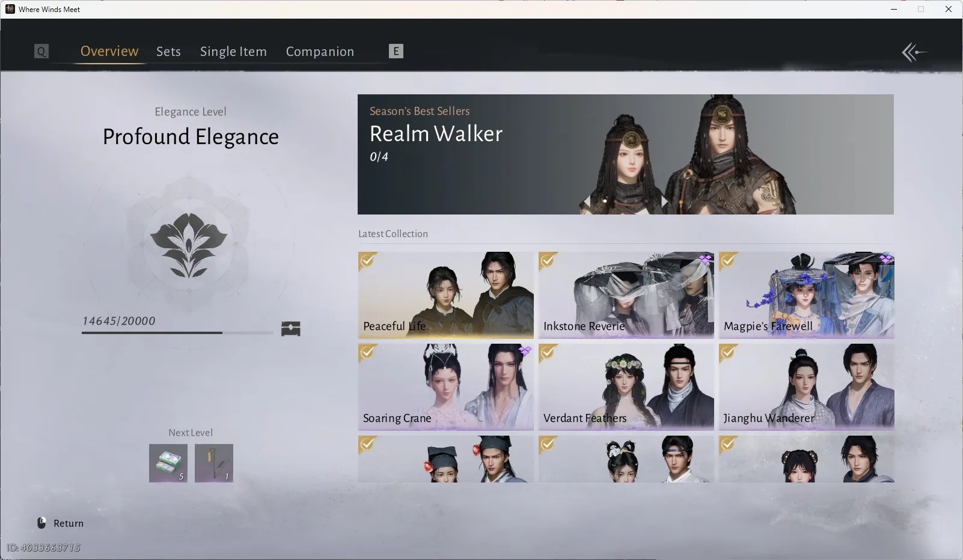Open the Verdant Feathers collection card
This screenshot has width=963, height=560.
[626, 386]
